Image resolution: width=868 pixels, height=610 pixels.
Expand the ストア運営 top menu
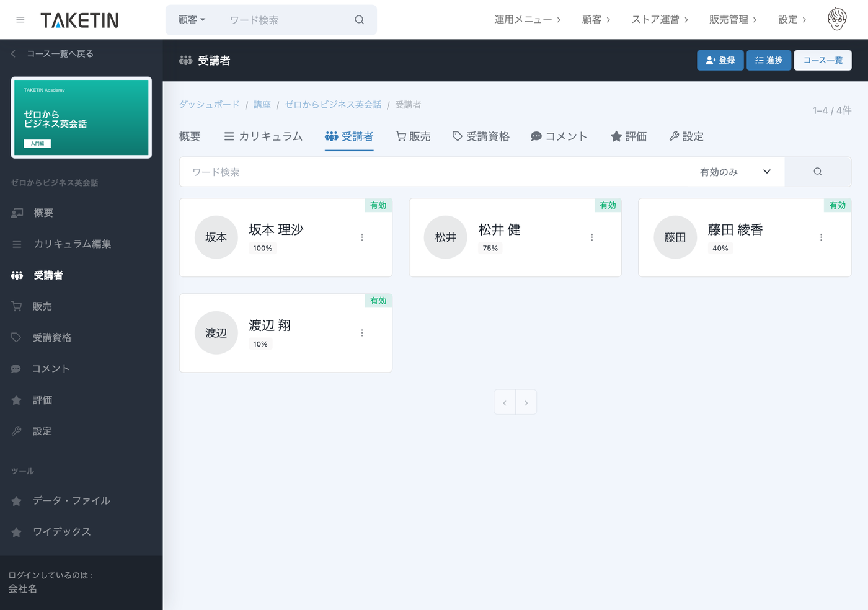tap(660, 20)
